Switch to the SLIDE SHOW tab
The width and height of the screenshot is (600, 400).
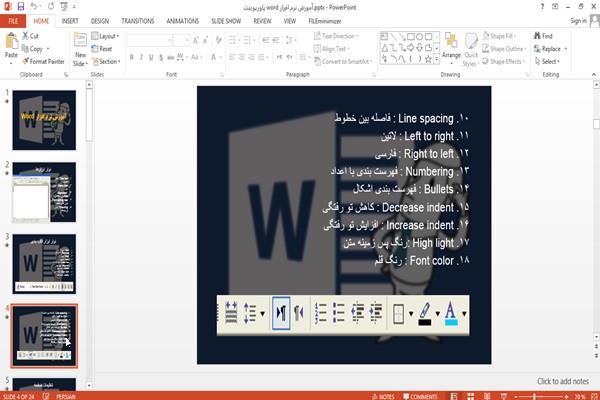226,21
